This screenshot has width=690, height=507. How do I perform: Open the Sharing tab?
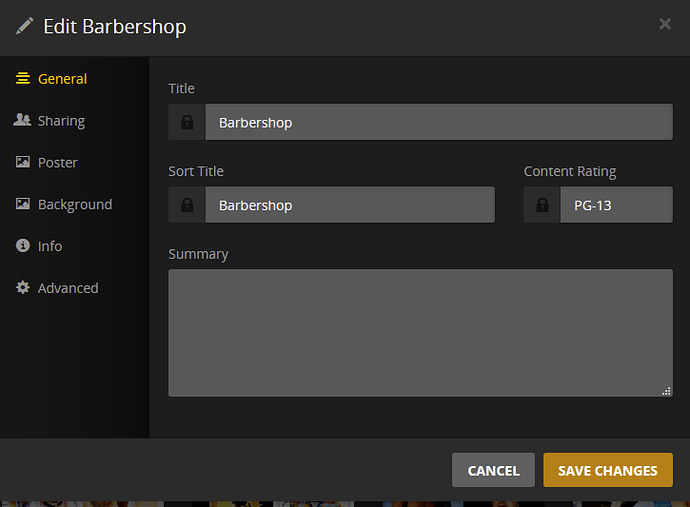point(61,121)
